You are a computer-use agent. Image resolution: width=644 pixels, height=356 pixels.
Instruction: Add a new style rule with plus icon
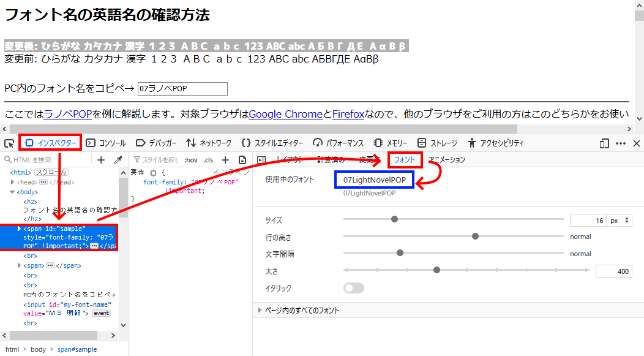tap(225, 160)
